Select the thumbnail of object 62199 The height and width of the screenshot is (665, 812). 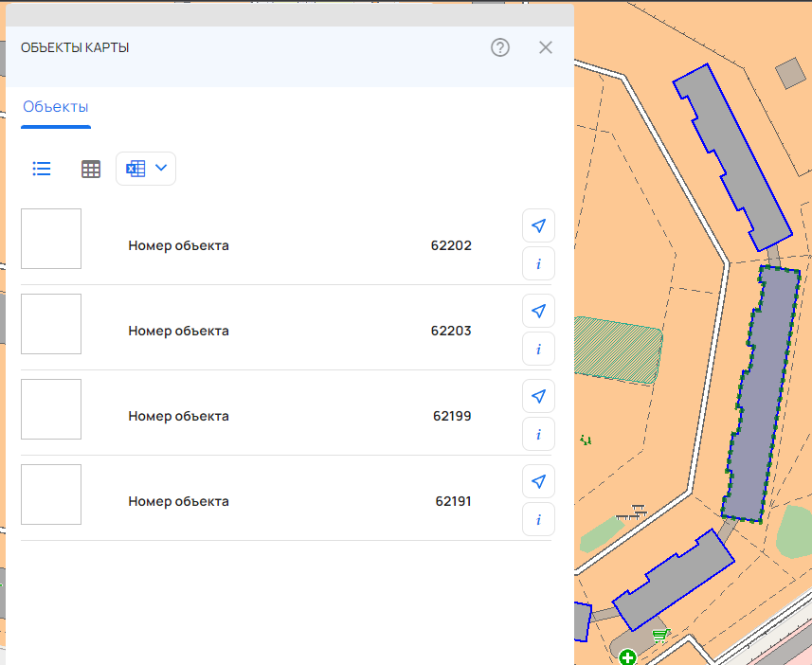pos(51,409)
